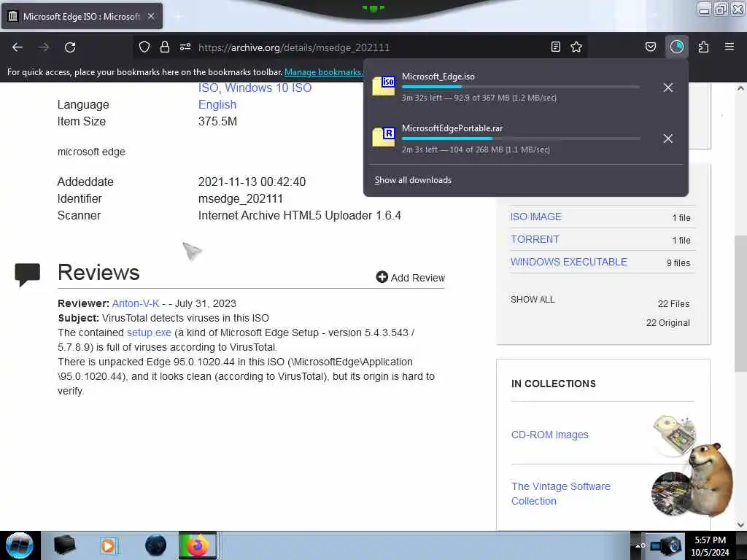The image size is (747, 560).
Task: Click the Add Review button
Action: pyautogui.click(x=410, y=277)
